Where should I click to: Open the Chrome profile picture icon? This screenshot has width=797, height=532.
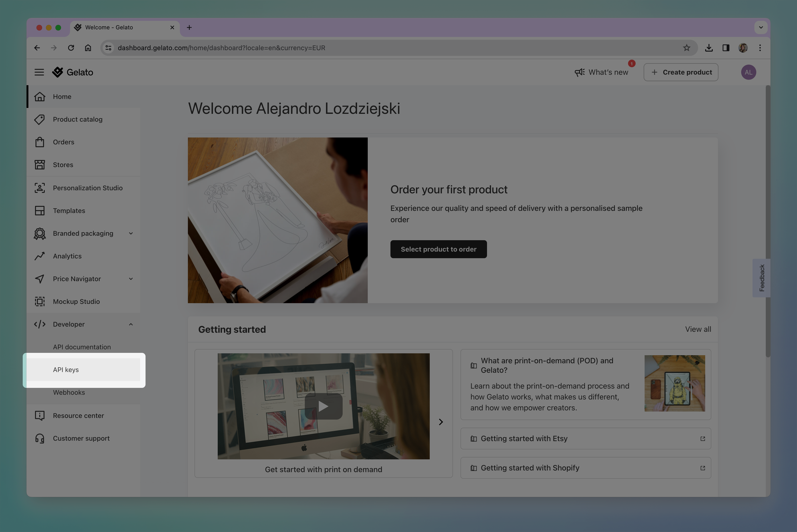(743, 48)
